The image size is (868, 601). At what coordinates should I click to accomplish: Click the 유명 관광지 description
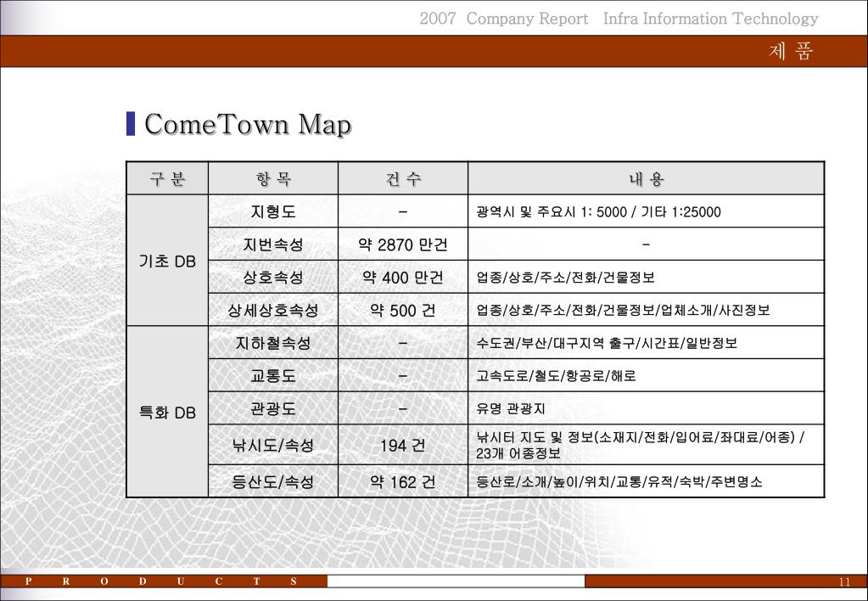(511, 408)
